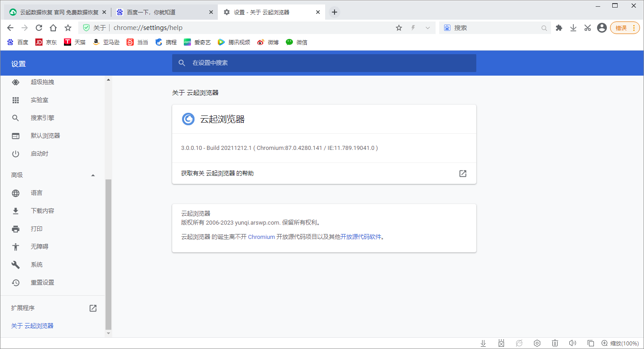
Task: Go to the browser home page
Action: 53,28
